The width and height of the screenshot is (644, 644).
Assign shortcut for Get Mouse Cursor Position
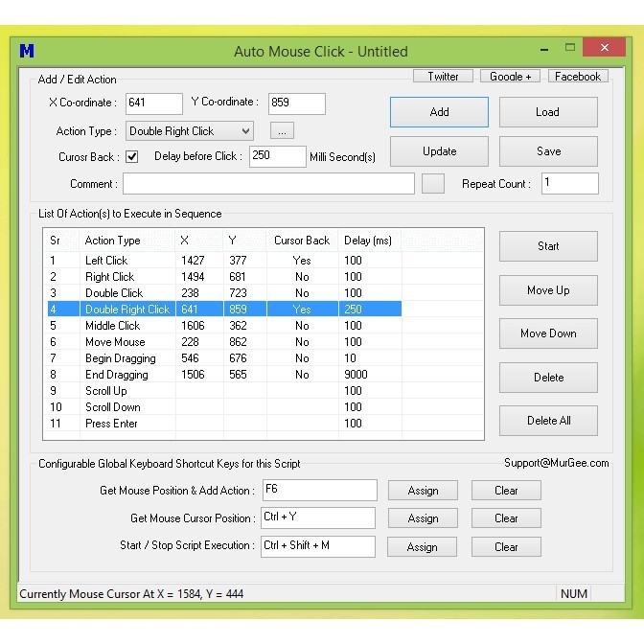click(423, 518)
